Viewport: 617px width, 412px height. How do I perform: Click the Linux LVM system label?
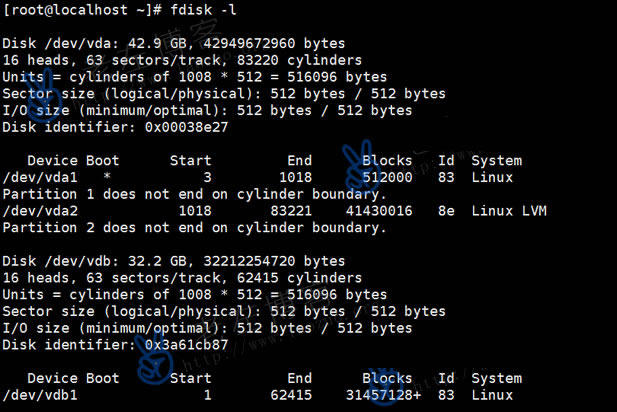(509, 211)
